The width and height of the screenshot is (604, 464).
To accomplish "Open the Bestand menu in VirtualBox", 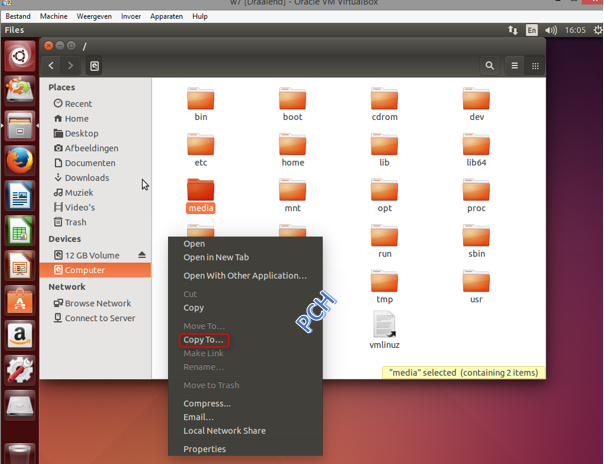I will 18,16.
